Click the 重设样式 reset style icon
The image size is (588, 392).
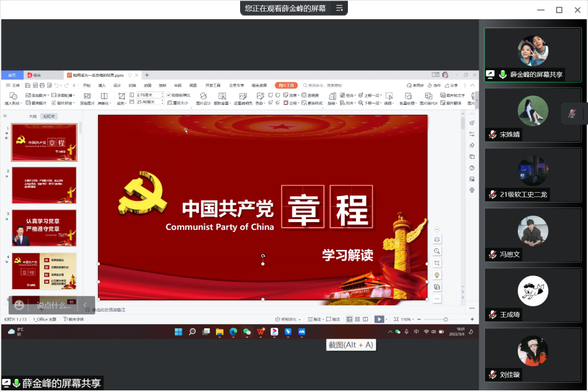point(312,103)
